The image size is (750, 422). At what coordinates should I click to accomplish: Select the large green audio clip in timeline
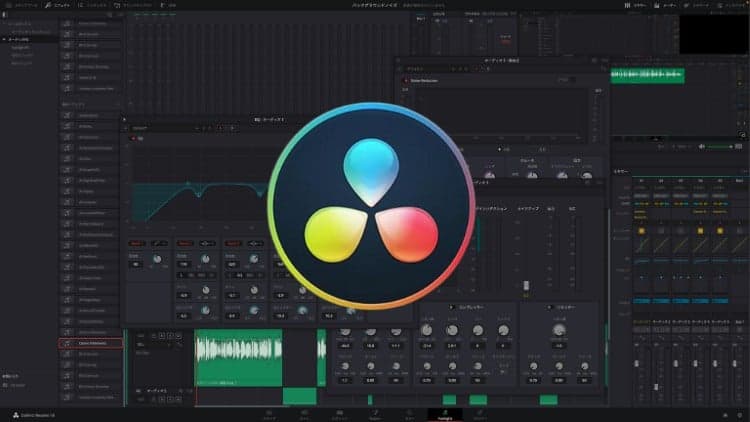click(x=238, y=357)
